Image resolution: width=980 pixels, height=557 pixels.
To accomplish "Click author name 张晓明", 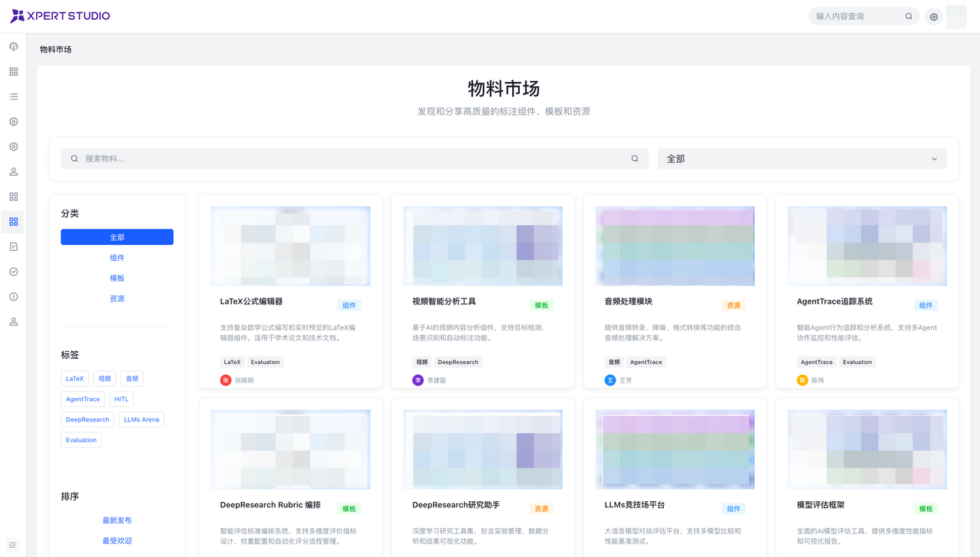I will [244, 380].
